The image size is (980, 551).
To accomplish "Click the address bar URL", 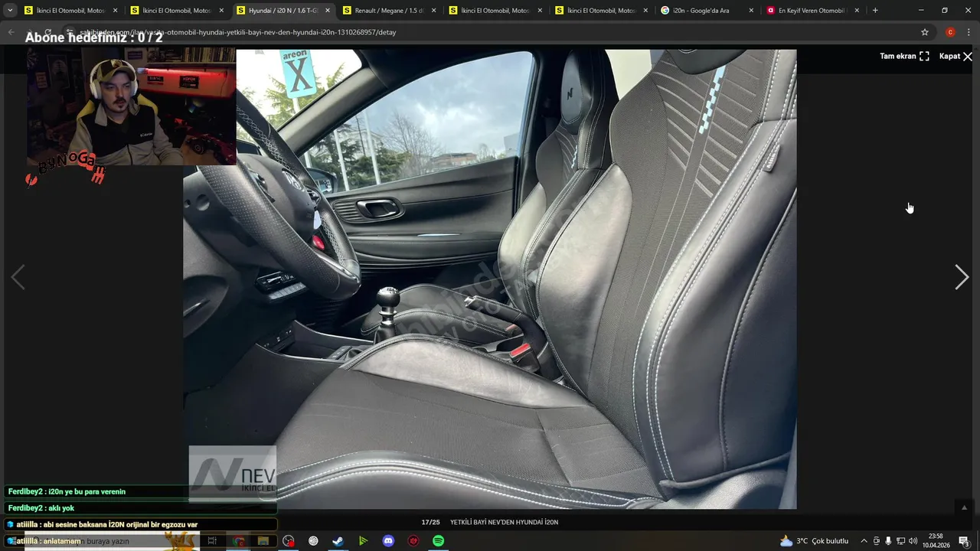I will point(237,32).
